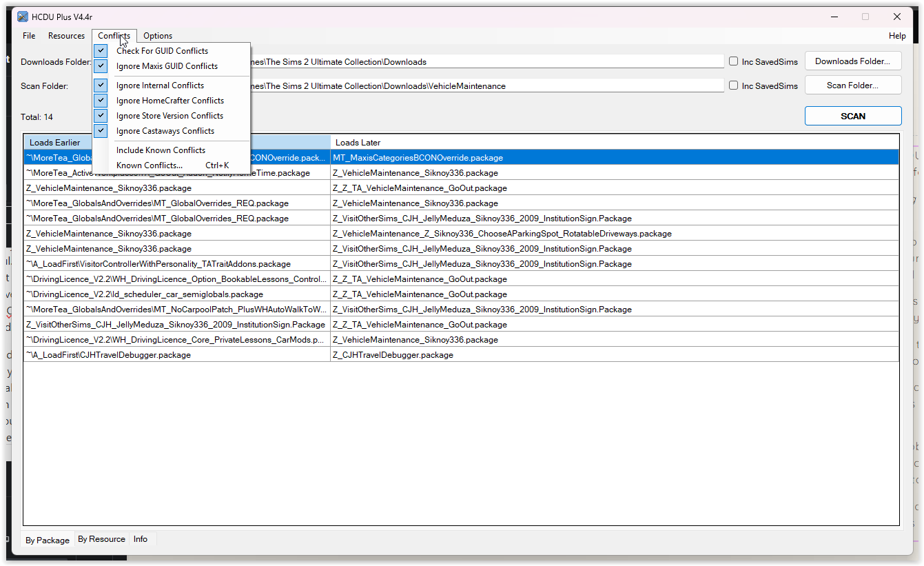This screenshot has width=924, height=566.
Task: Click the Downloads Folder... button
Action: (x=853, y=61)
